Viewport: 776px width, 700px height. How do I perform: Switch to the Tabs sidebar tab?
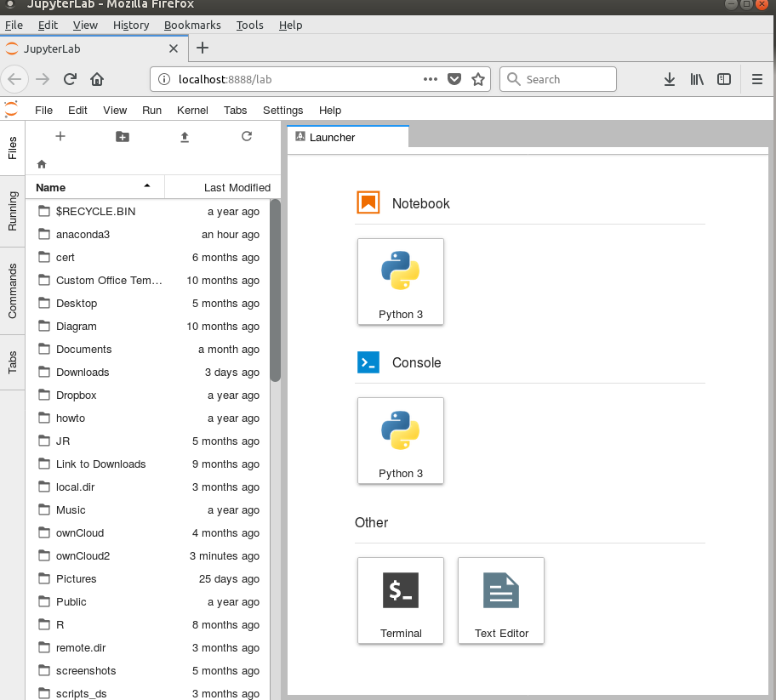click(13, 362)
